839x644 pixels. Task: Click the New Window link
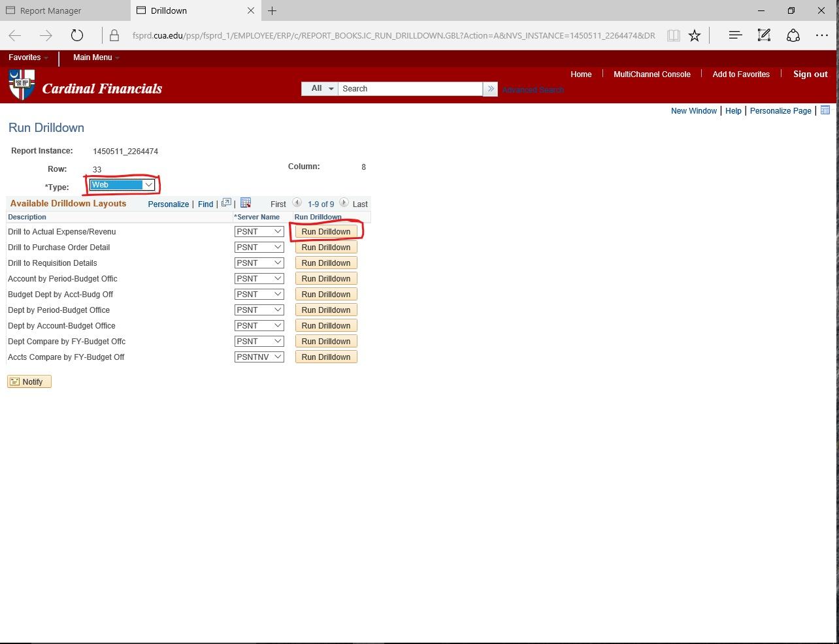tap(694, 111)
